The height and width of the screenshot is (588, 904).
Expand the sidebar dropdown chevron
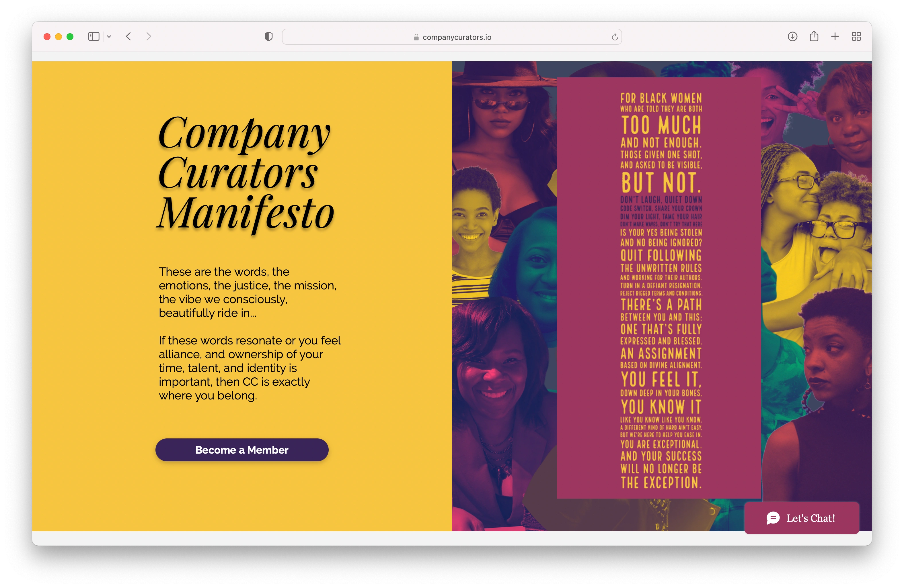point(109,36)
